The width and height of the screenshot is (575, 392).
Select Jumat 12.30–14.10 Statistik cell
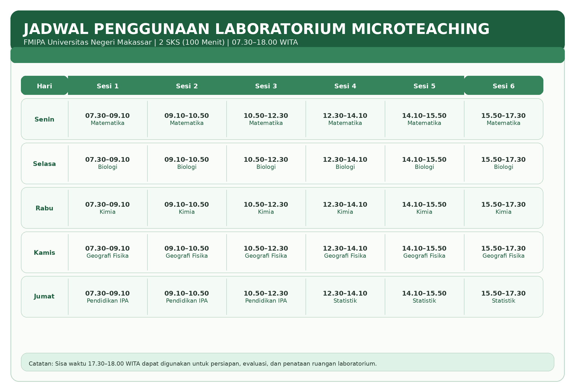pos(345,297)
